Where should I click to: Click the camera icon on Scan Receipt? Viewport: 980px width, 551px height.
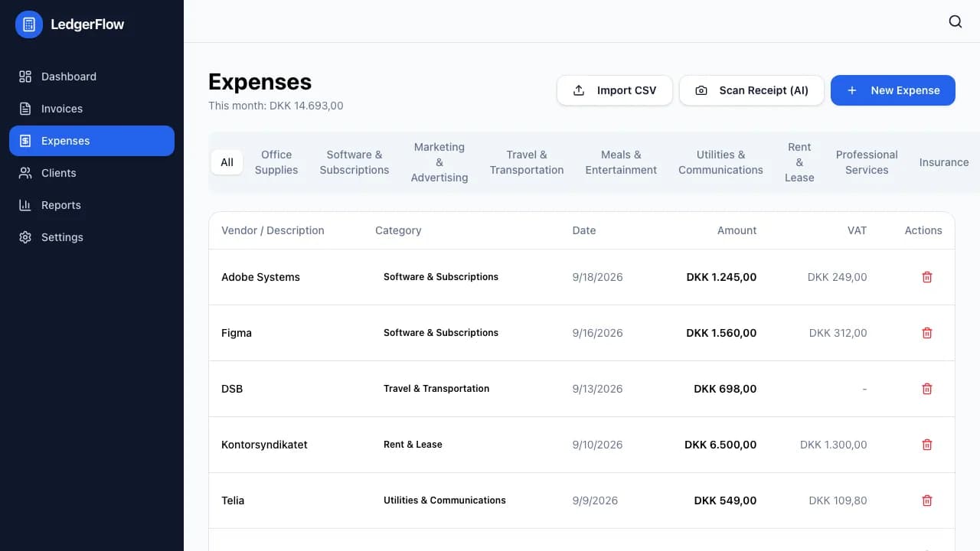pos(701,90)
